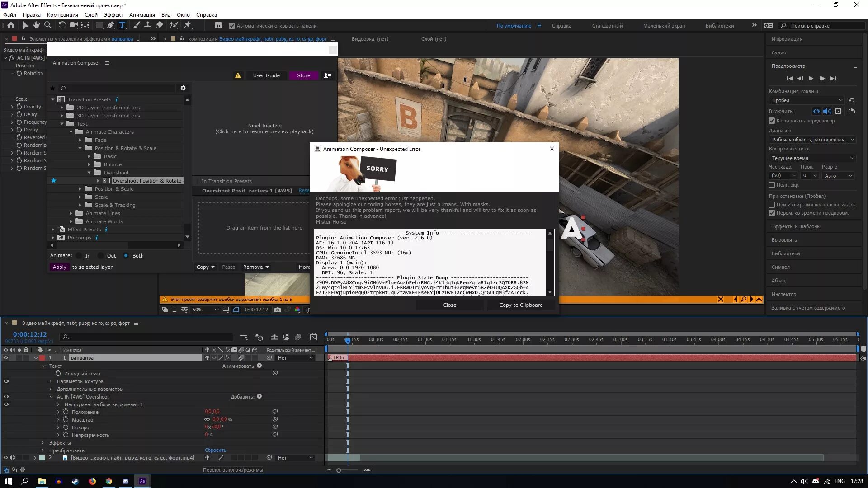
Task: Select the Puppet Pin tool
Action: (187, 25)
